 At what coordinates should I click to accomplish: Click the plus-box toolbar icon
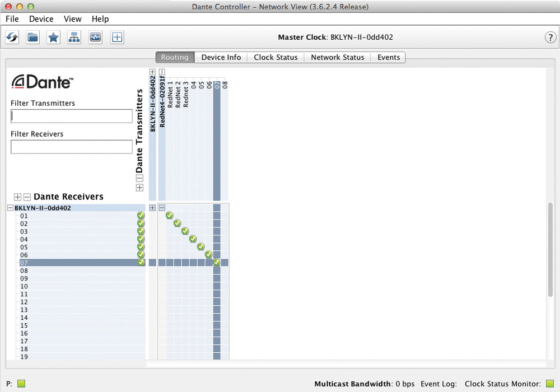(117, 38)
